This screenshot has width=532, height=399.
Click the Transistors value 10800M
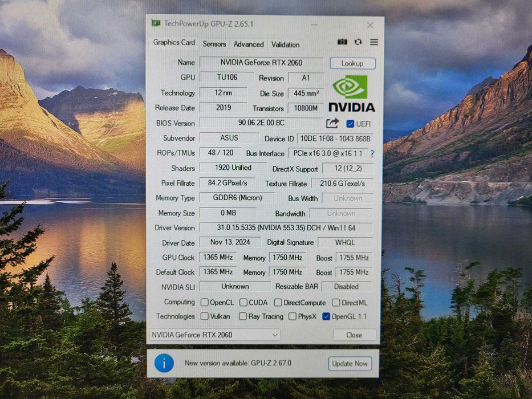click(x=306, y=108)
